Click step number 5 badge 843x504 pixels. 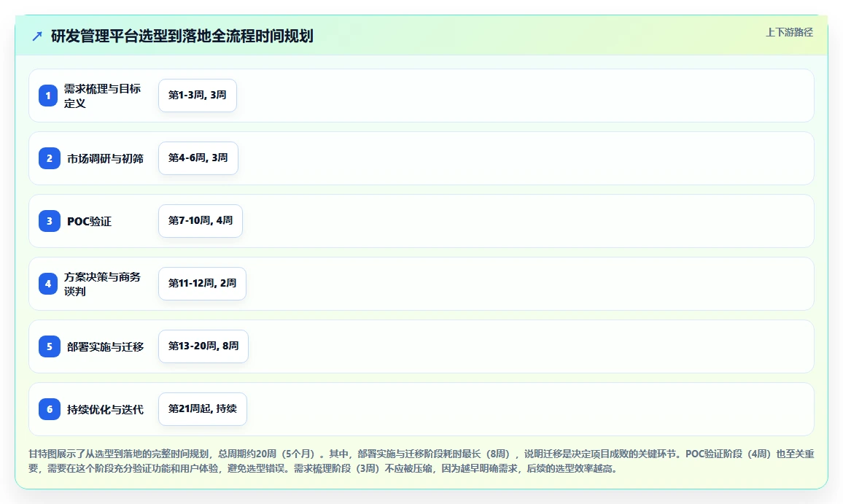[x=50, y=346]
